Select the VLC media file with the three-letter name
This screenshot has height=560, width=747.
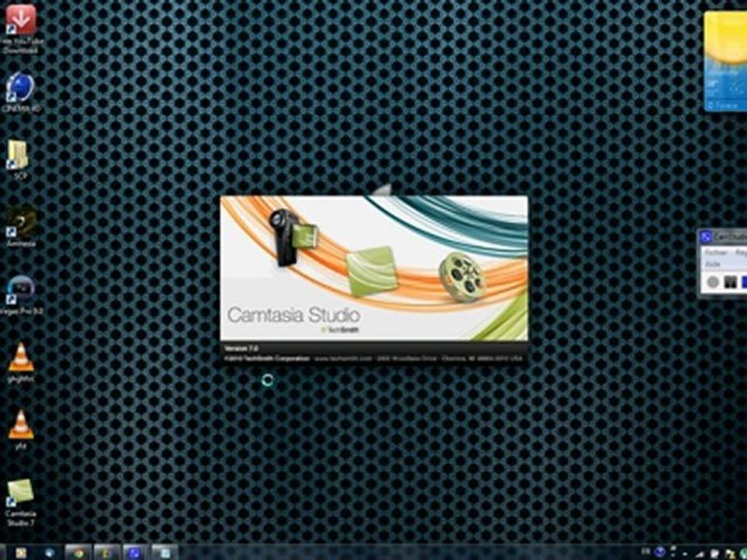(21, 430)
